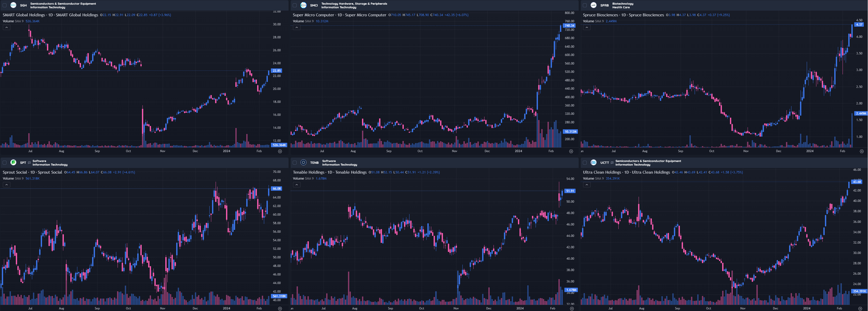Screen dimensions: 868x311
Task: Click the TENB circular logo icon
Action: [x=303, y=162]
